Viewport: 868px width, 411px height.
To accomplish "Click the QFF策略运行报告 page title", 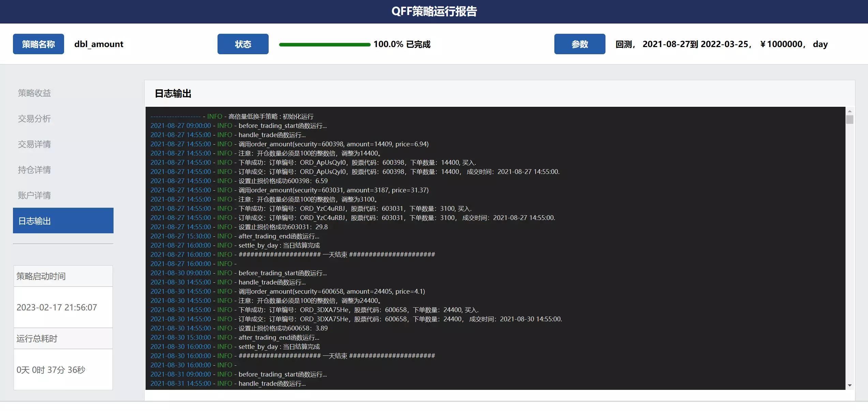I will pyautogui.click(x=434, y=11).
